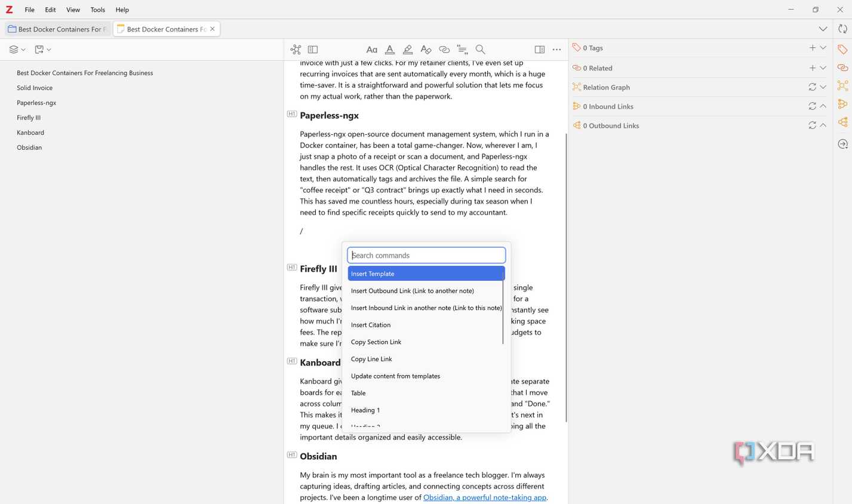Viewport: 852px width, 504px height.
Task: Open the text format (Aa) tool
Action: coord(371,50)
